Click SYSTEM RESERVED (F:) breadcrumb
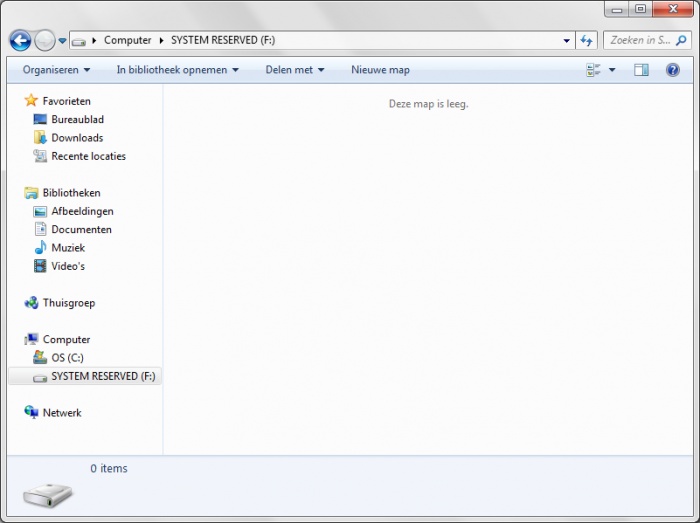Viewport: 700px width, 523px height. (223, 40)
